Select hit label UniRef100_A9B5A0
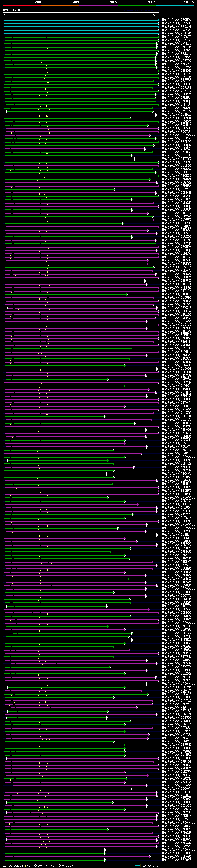Screen dimensions: 197x868 pos(177,128)
